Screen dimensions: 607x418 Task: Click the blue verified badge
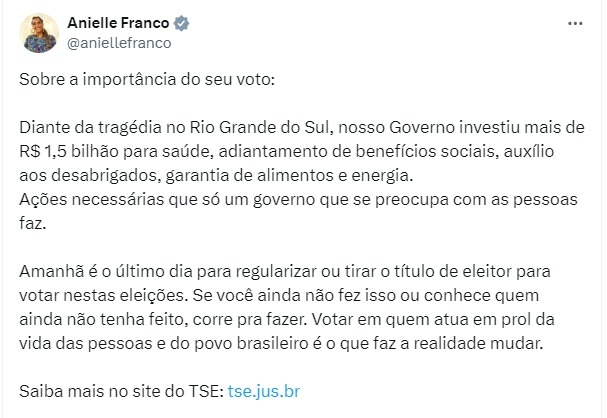pyautogui.click(x=181, y=23)
